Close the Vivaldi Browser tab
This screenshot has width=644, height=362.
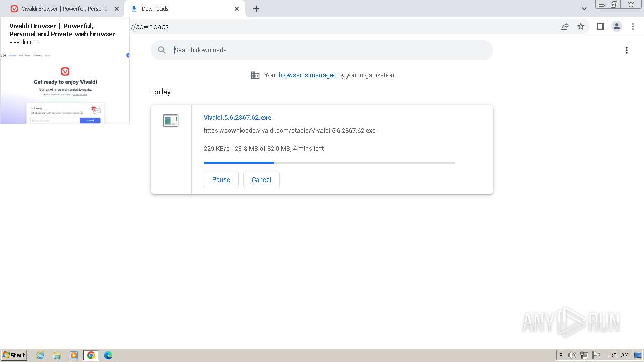point(117,9)
